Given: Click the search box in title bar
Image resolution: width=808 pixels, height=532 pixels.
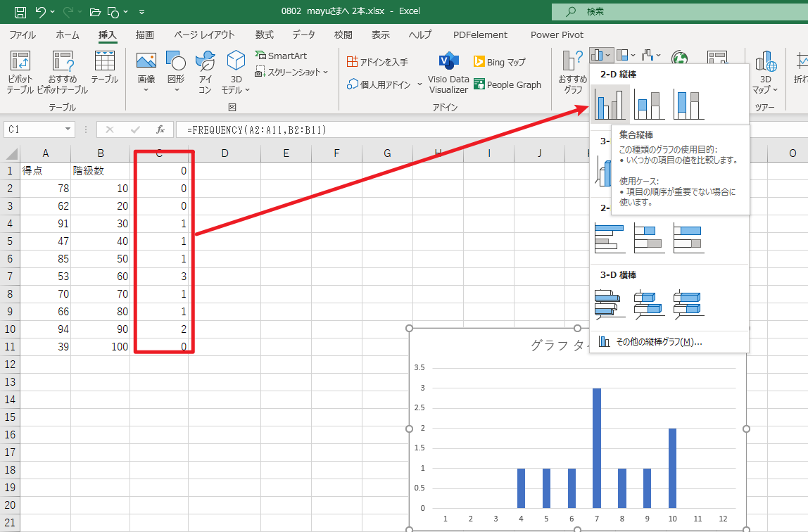Looking at the screenshot, I should pos(676,11).
